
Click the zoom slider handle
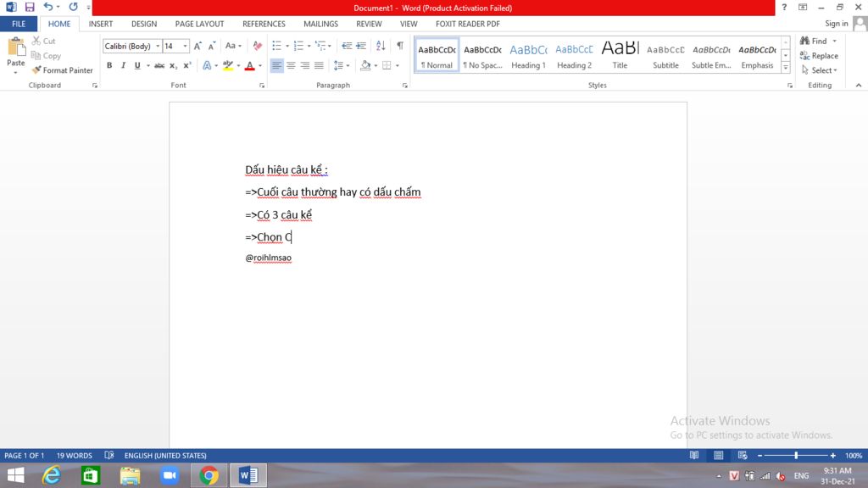click(x=796, y=455)
